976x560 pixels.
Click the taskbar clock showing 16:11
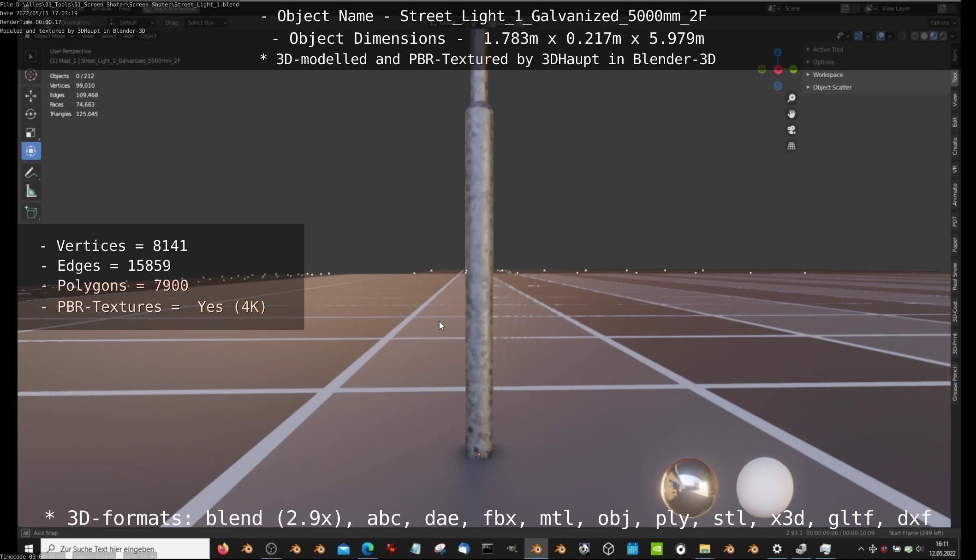click(x=942, y=548)
